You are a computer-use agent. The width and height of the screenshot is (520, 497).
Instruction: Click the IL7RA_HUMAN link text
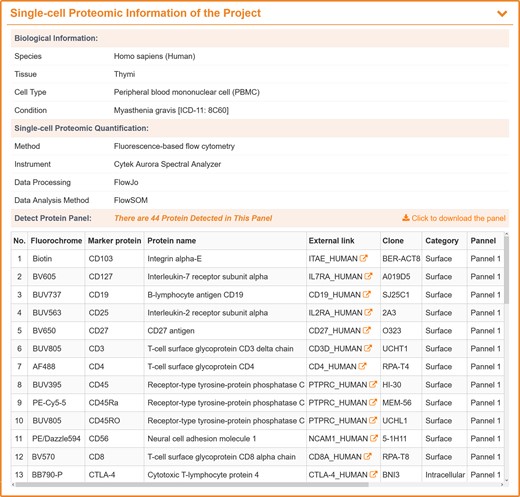pyautogui.click(x=335, y=277)
